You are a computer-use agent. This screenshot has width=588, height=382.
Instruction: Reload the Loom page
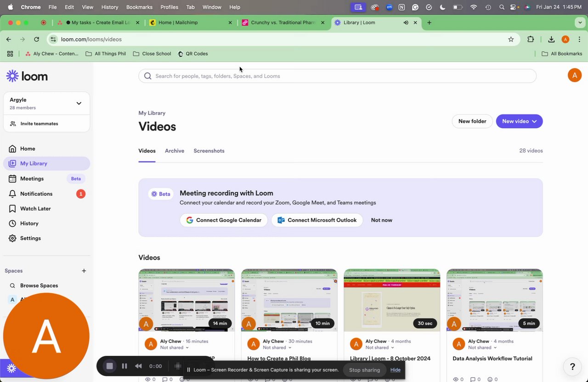click(x=36, y=39)
